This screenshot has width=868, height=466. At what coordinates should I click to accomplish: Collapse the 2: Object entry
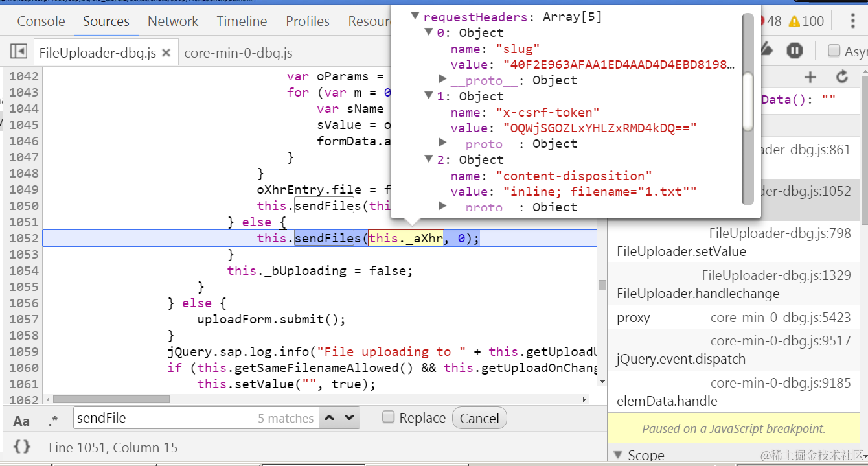click(x=429, y=159)
